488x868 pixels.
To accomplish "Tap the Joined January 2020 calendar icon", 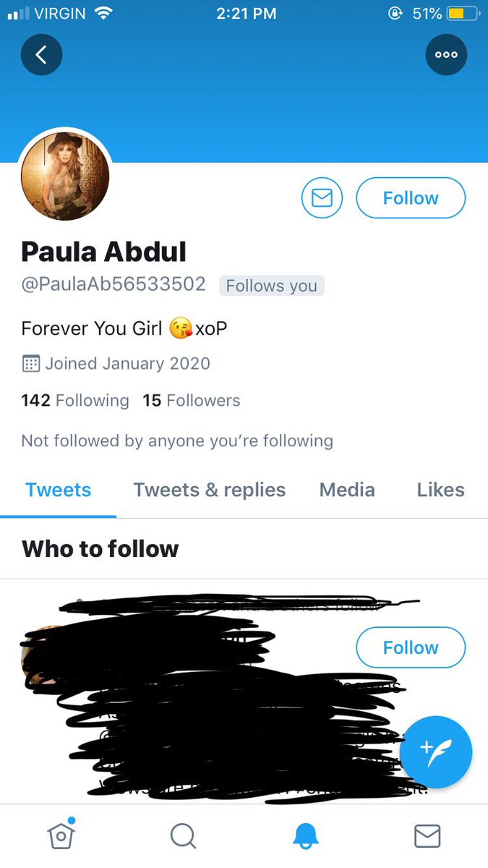I will [31, 363].
